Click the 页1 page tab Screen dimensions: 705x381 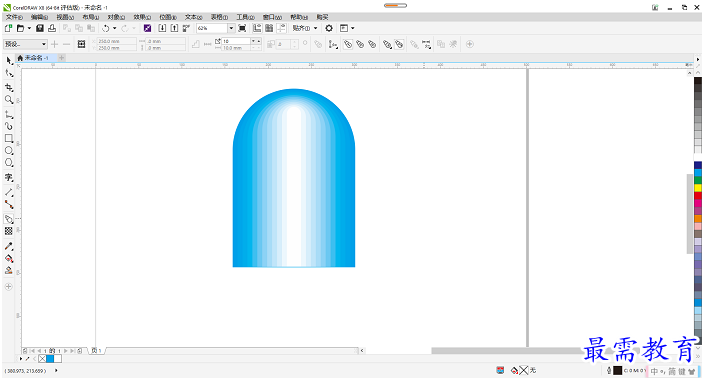click(97, 350)
